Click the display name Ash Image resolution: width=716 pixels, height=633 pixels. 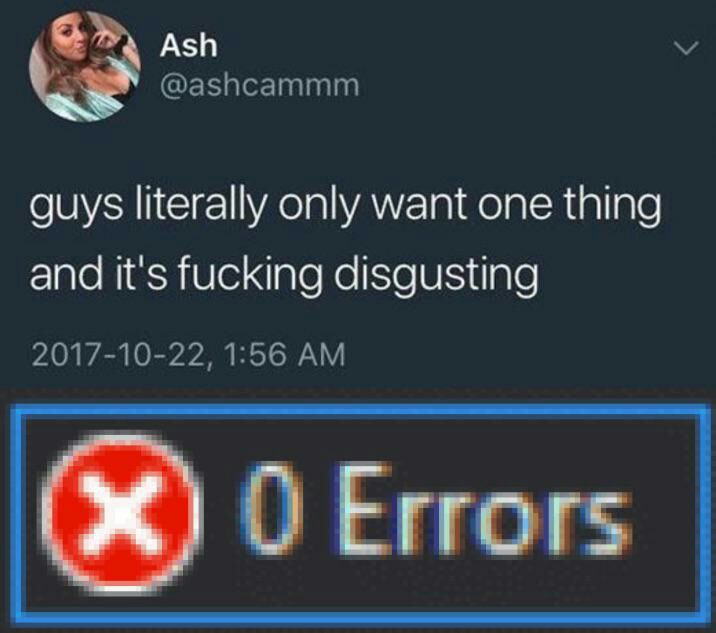tap(188, 46)
